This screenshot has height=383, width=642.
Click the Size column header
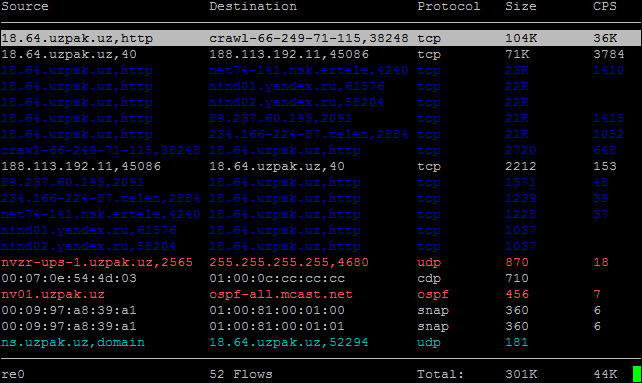[521, 6]
